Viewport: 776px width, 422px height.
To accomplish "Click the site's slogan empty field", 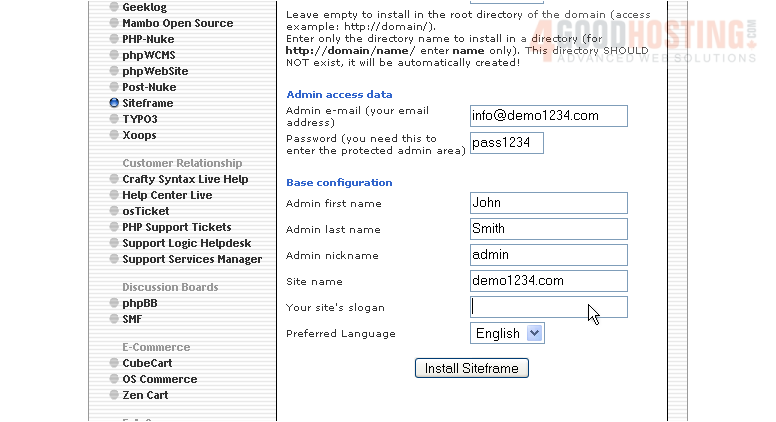I will [548, 307].
